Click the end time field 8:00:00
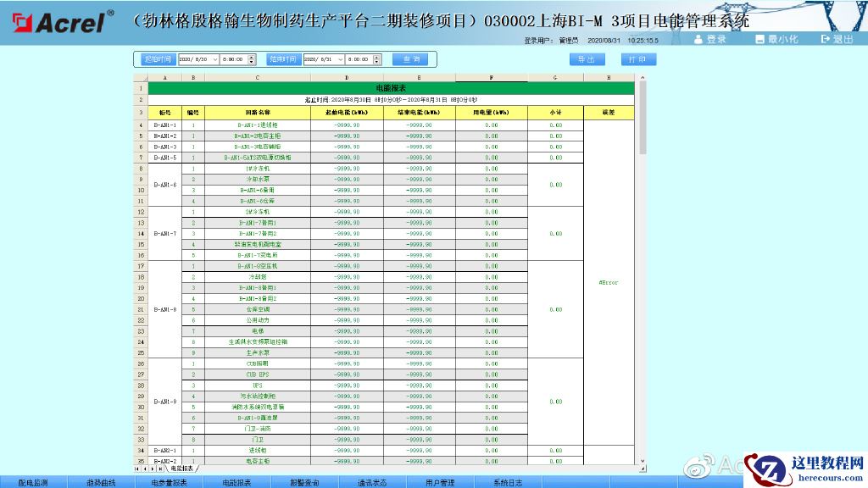 pyautogui.click(x=359, y=59)
